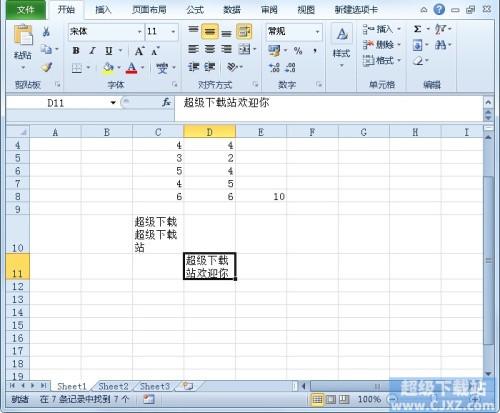Click the AutoSum sigma icon
Image resolution: width=500 pixels, height=413 pixels.
coord(418,29)
